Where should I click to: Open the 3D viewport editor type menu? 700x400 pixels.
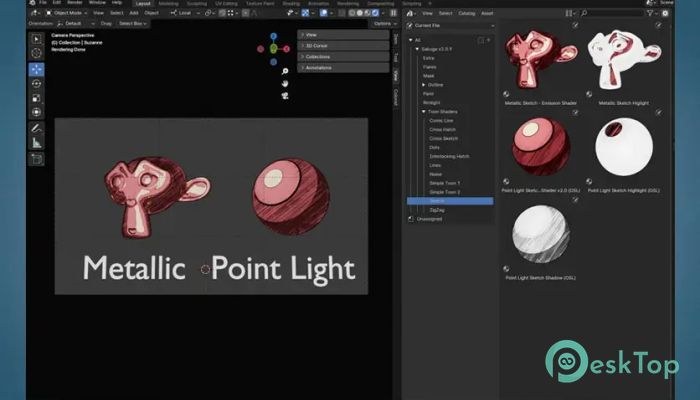[x=35, y=13]
